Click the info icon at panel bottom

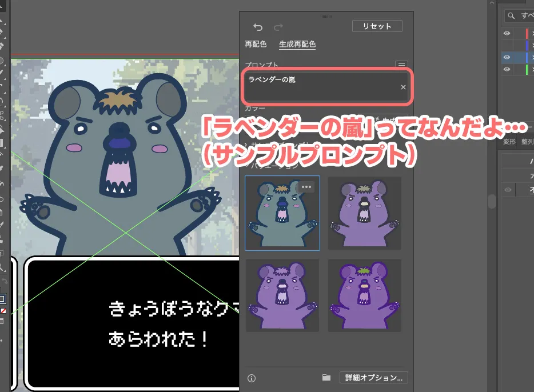coord(252,377)
